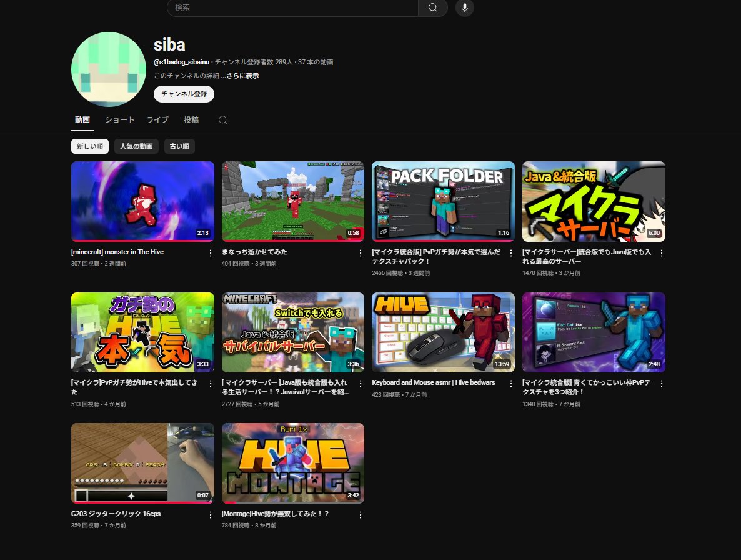This screenshot has height=560, width=741.
Task: Sort videos by 人気の動画
Action: pyautogui.click(x=136, y=146)
